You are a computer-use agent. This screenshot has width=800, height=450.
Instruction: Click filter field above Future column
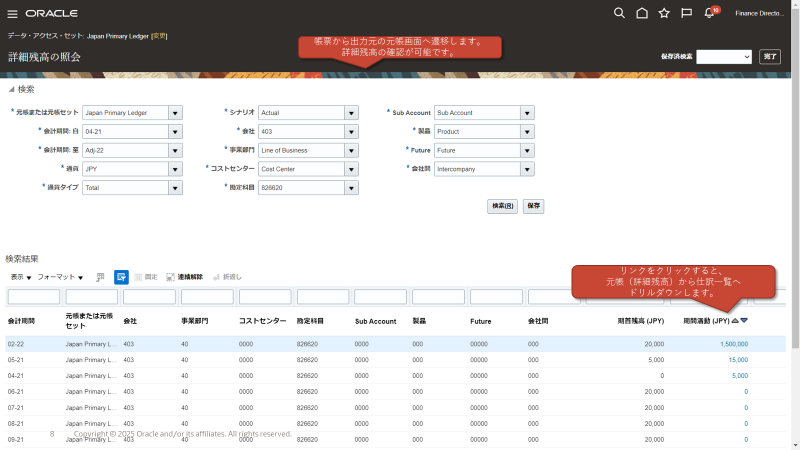[x=496, y=296]
